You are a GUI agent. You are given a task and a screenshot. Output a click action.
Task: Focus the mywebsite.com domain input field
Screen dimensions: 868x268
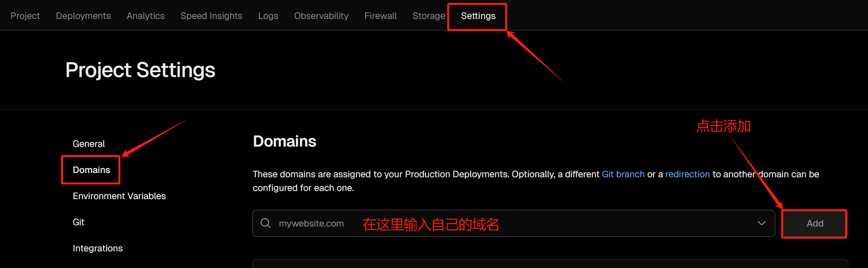513,223
